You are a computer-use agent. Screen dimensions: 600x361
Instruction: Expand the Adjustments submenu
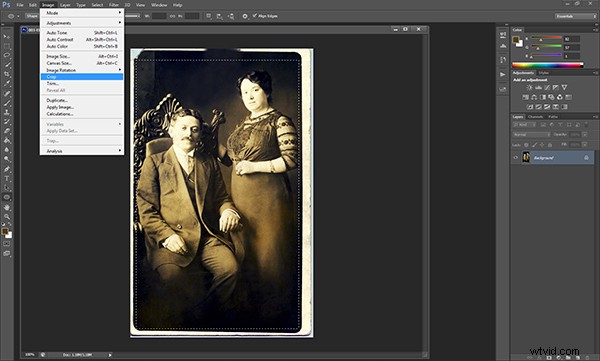click(82, 23)
